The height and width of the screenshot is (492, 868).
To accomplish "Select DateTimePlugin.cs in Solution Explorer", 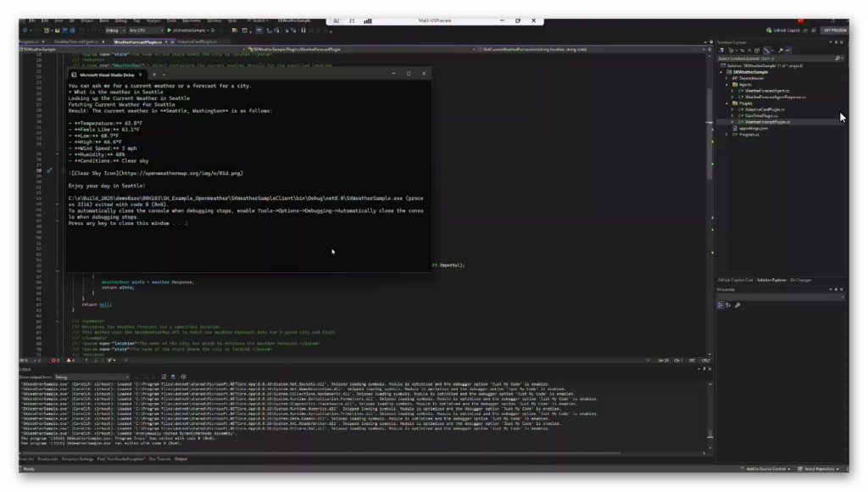I will [761, 116].
